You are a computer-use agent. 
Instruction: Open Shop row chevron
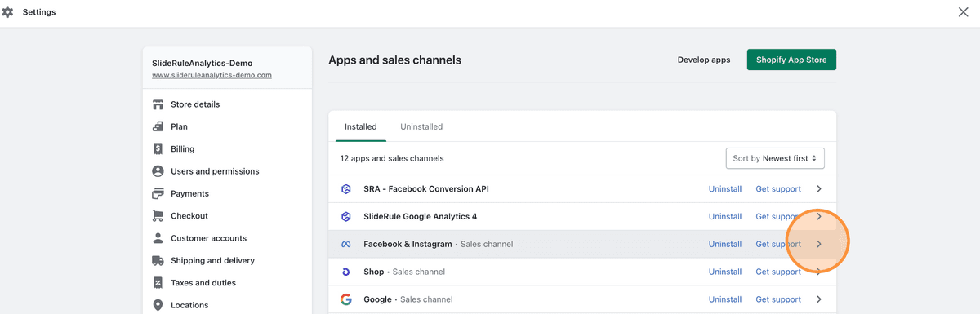819,272
